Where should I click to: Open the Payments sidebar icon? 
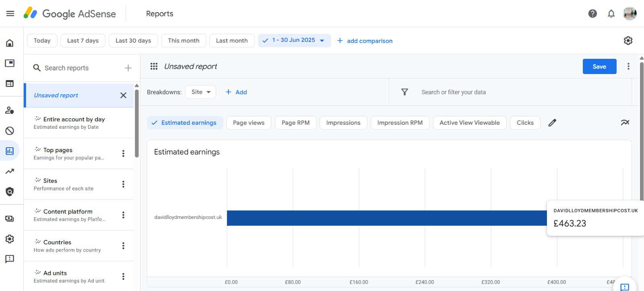point(10,219)
